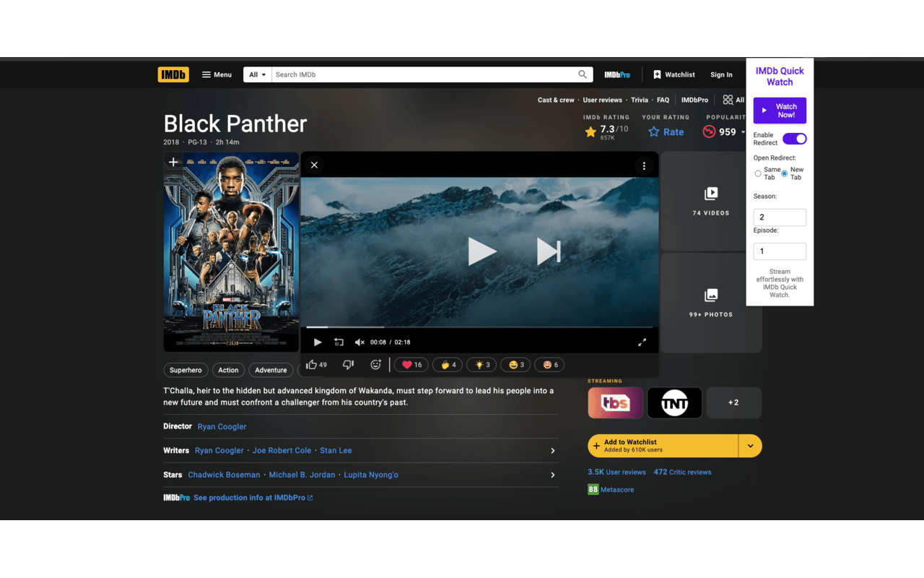Viewport: 924px width, 578px height.
Task: Open FAQ quick link
Action: click(663, 100)
